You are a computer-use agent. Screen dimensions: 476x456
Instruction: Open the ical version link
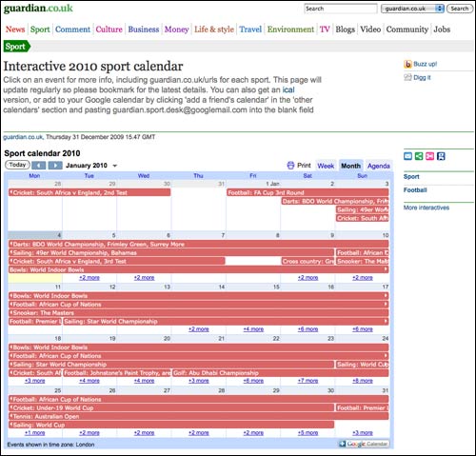[x=288, y=89]
